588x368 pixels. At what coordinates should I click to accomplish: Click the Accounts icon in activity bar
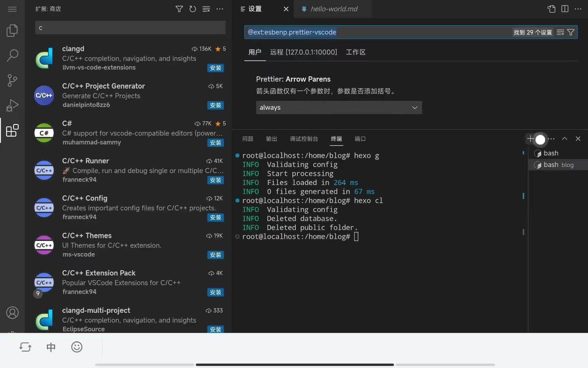[12, 312]
